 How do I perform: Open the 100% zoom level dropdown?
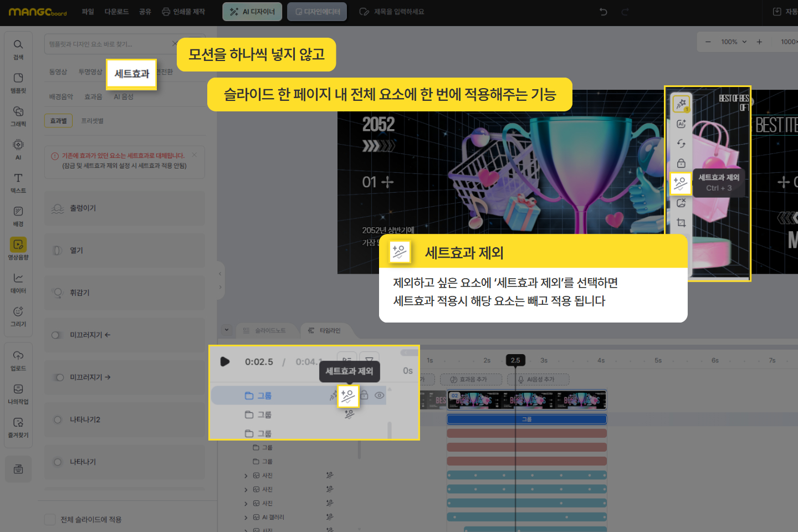click(734, 42)
